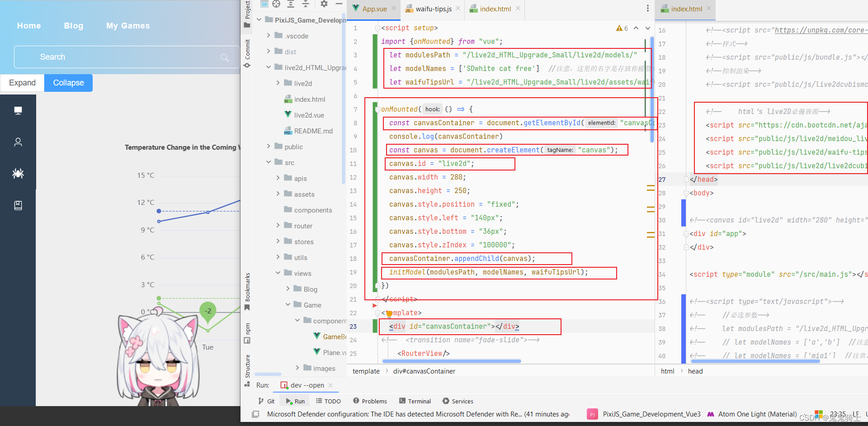Collapse the views folder
Viewport: 868px width, 426px height.
(x=278, y=273)
